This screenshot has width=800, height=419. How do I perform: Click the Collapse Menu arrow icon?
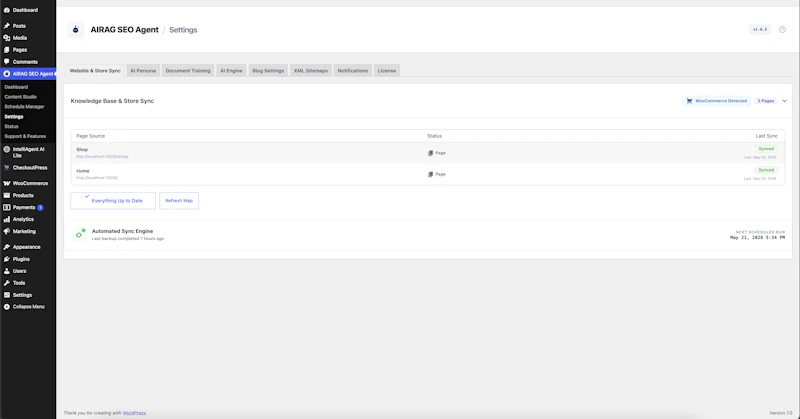pyautogui.click(x=7, y=307)
